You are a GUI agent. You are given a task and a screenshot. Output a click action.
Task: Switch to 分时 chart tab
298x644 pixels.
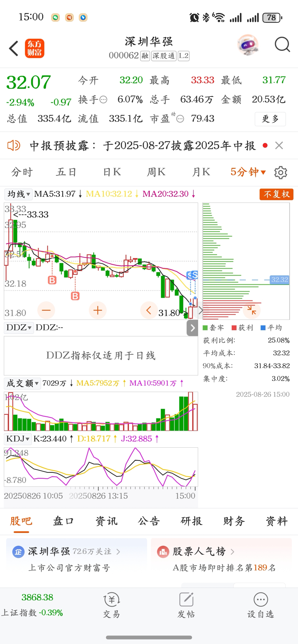(22, 172)
